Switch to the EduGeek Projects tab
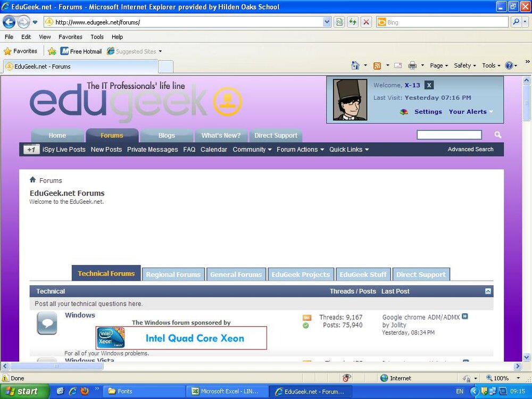Viewport: 532px width, 399px height. pyautogui.click(x=301, y=275)
